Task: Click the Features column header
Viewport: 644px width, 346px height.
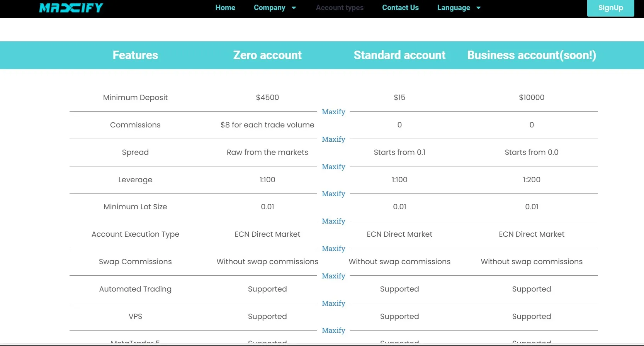Action: (x=135, y=55)
